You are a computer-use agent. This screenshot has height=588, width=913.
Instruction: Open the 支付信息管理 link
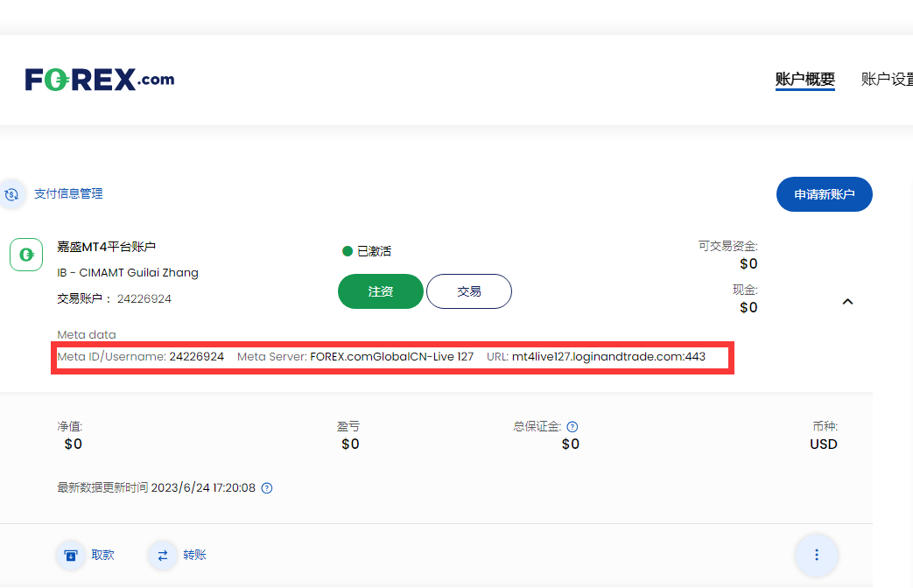pyautogui.click(x=68, y=194)
